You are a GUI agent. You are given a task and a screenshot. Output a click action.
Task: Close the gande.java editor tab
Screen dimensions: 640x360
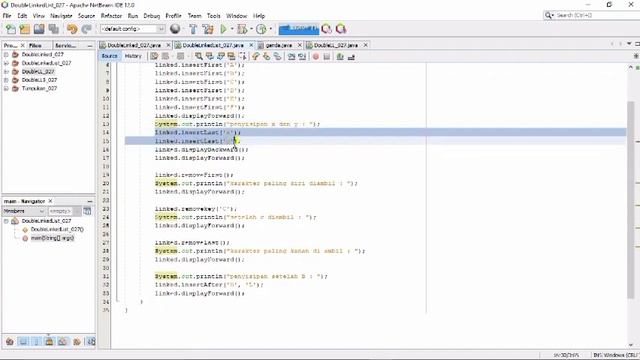(x=300, y=45)
